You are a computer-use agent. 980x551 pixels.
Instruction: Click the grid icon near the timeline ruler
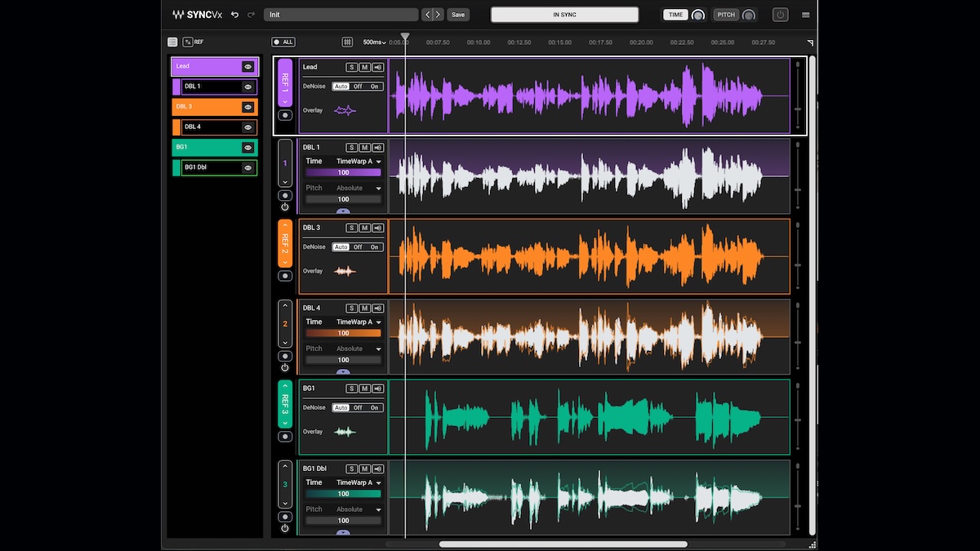click(347, 42)
